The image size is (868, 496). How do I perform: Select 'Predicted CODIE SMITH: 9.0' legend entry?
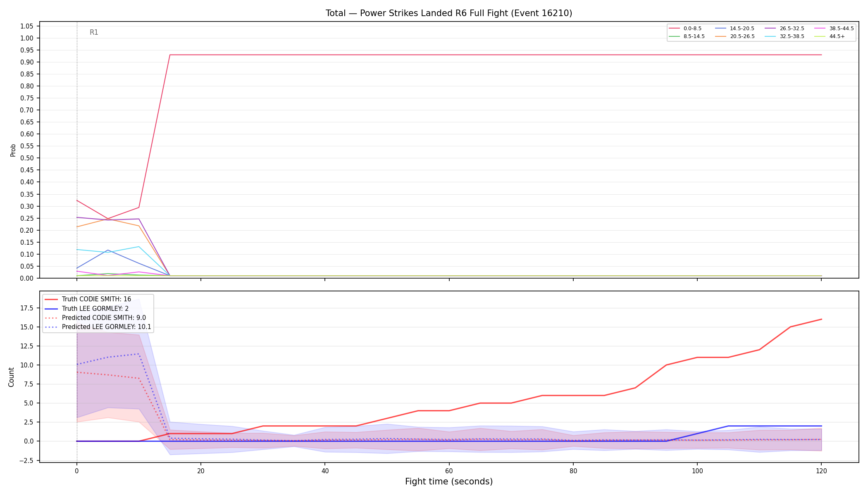point(104,318)
